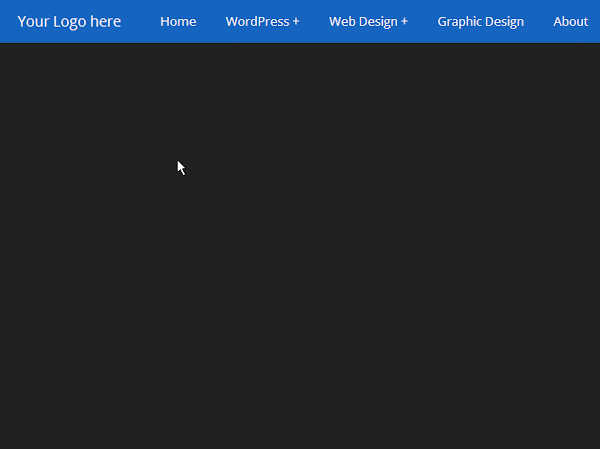
Task: Expand the Web Design + dropdown menu
Action: pyautogui.click(x=368, y=22)
